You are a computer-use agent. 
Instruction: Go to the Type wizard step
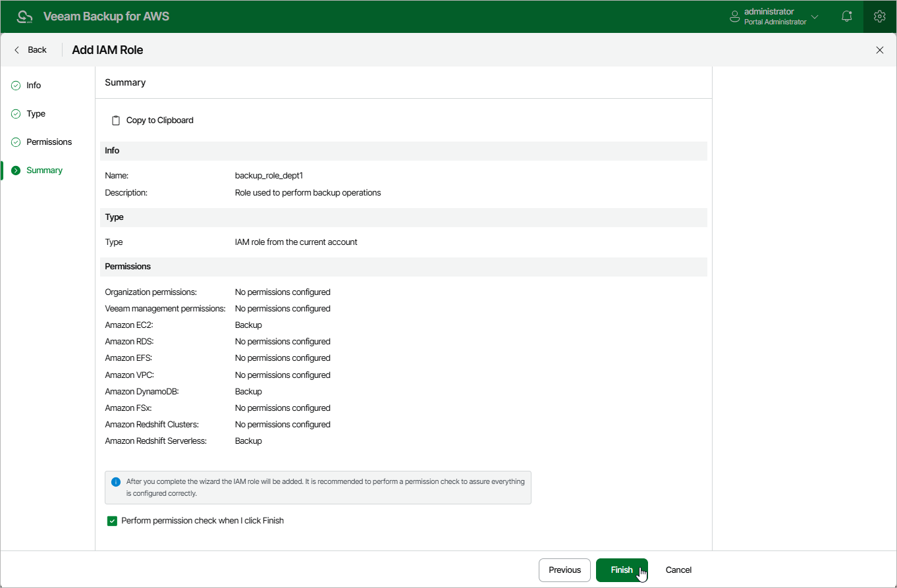[36, 114]
